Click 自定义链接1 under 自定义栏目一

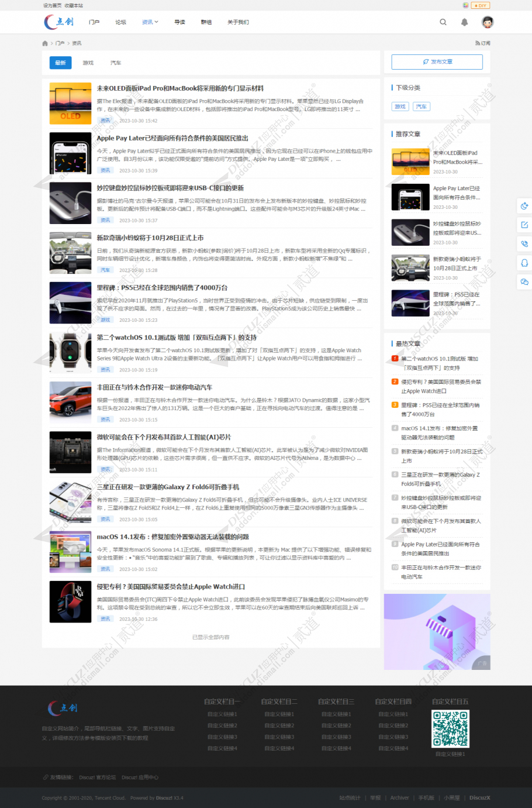pos(222,714)
